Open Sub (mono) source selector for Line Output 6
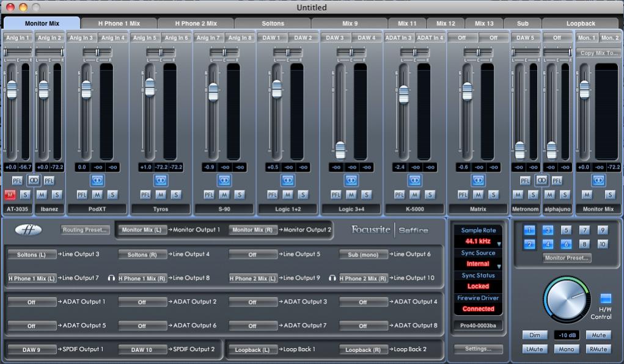 tap(363, 255)
